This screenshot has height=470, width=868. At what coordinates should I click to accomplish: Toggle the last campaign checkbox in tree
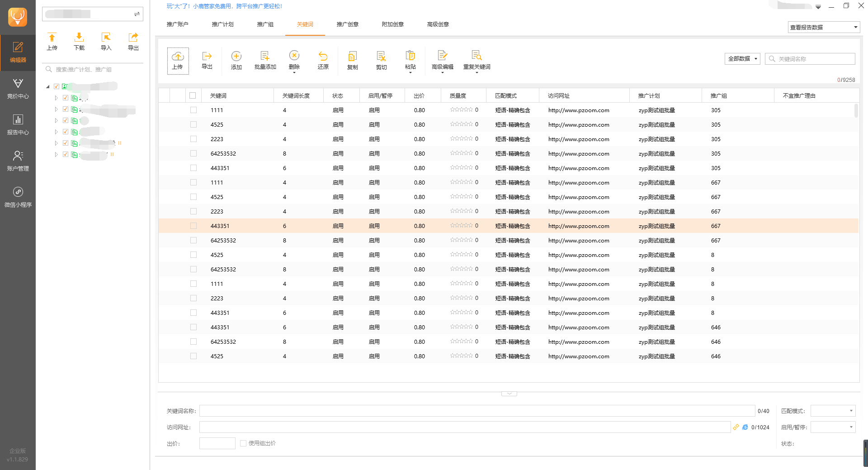point(66,154)
